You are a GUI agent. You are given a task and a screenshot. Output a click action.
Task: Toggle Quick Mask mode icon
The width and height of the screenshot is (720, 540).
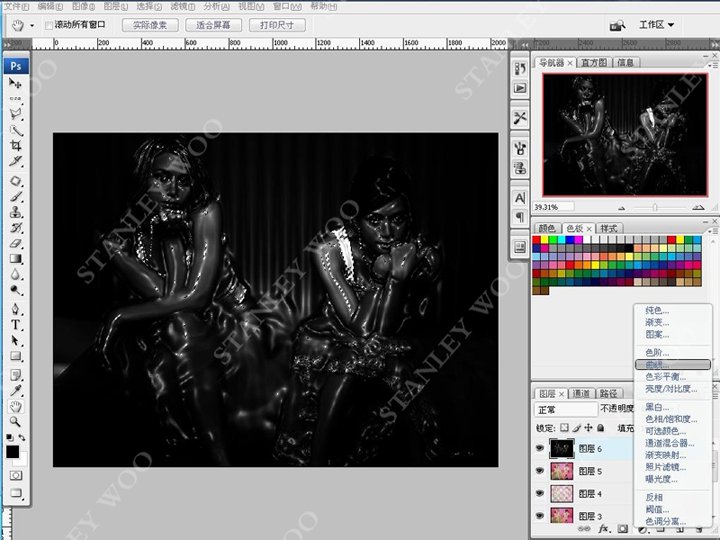pyautogui.click(x=16, y=475)
